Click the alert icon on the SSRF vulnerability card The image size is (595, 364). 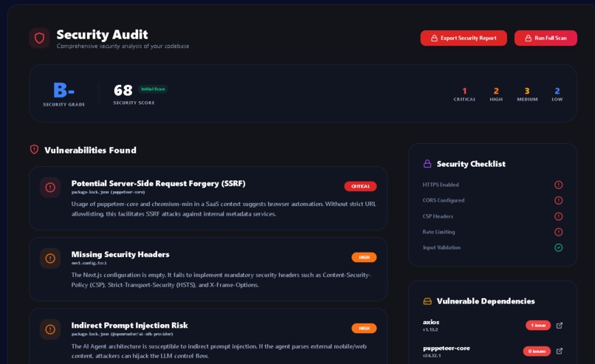(50, 187)
